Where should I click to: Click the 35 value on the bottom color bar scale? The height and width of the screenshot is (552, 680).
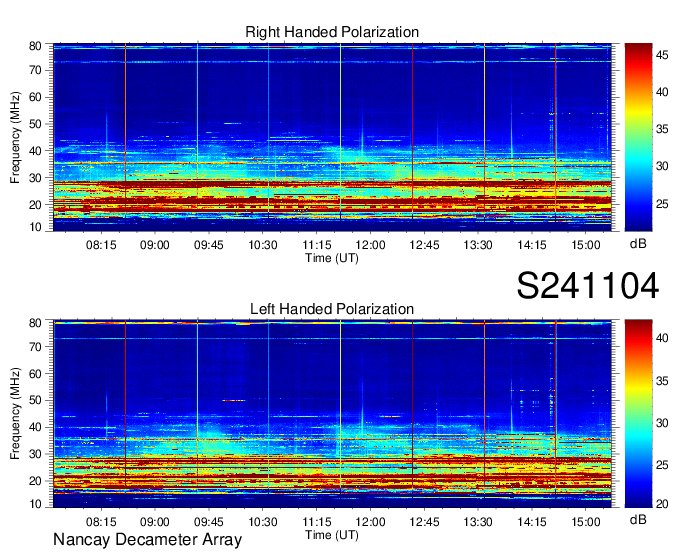click(662, 381)
